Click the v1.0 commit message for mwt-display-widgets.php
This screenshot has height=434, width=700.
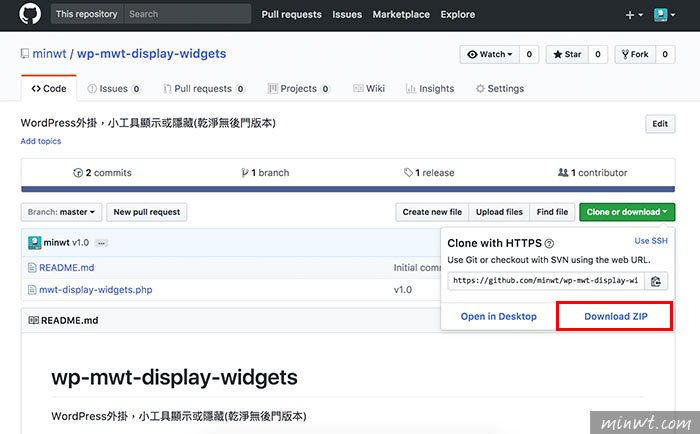tap(403, 290)
